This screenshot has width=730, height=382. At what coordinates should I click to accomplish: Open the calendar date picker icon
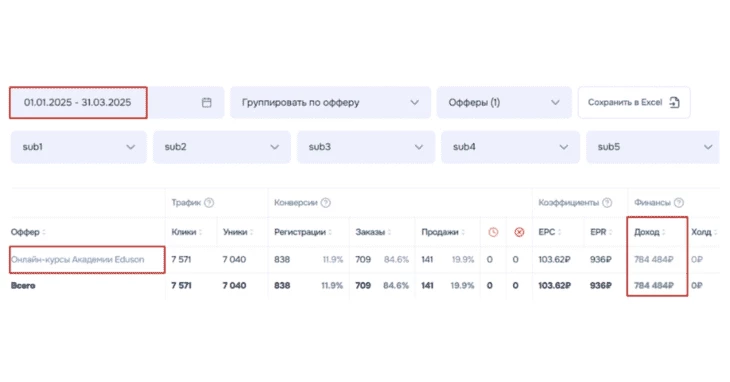point(207,102)
